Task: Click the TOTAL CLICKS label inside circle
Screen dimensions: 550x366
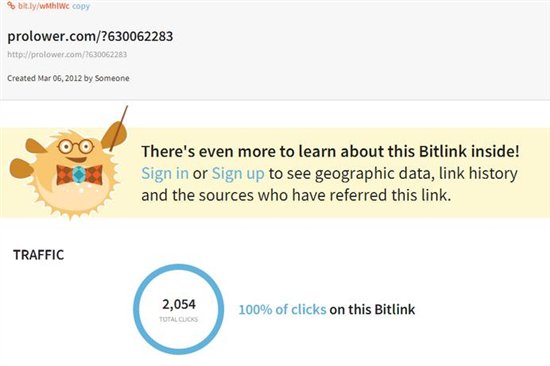Action: coord(179,319)
